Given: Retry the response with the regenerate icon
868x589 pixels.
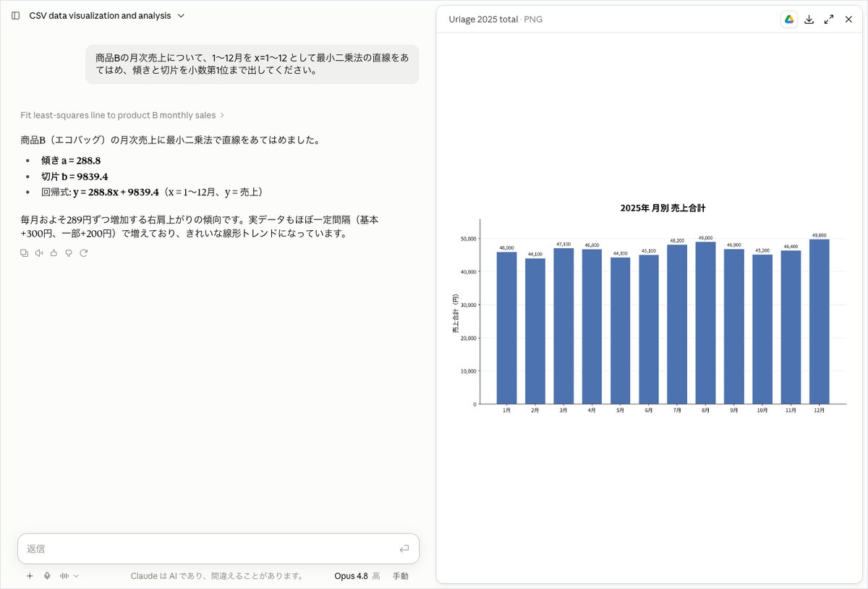Looking at the screenshot, I should click(83, 253).
